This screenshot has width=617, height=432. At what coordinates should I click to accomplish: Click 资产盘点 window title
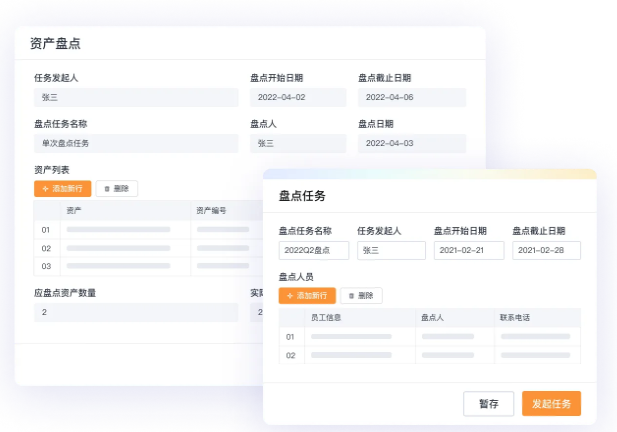click(x=55, y=43)
